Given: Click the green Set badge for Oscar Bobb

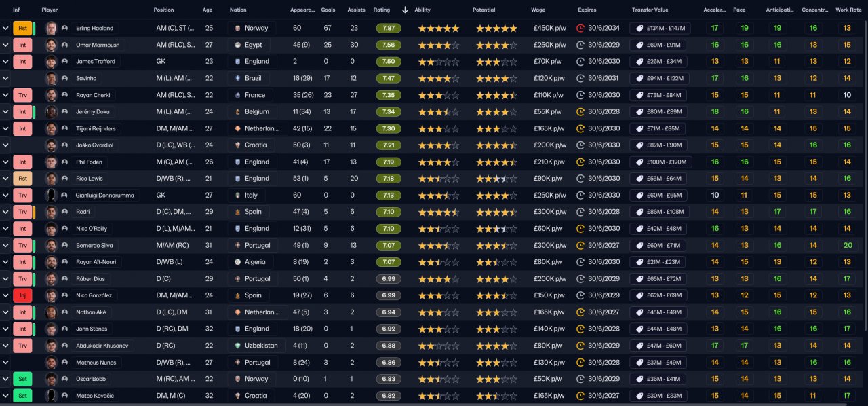Looking at the screenshot, I should pos(22,379).
